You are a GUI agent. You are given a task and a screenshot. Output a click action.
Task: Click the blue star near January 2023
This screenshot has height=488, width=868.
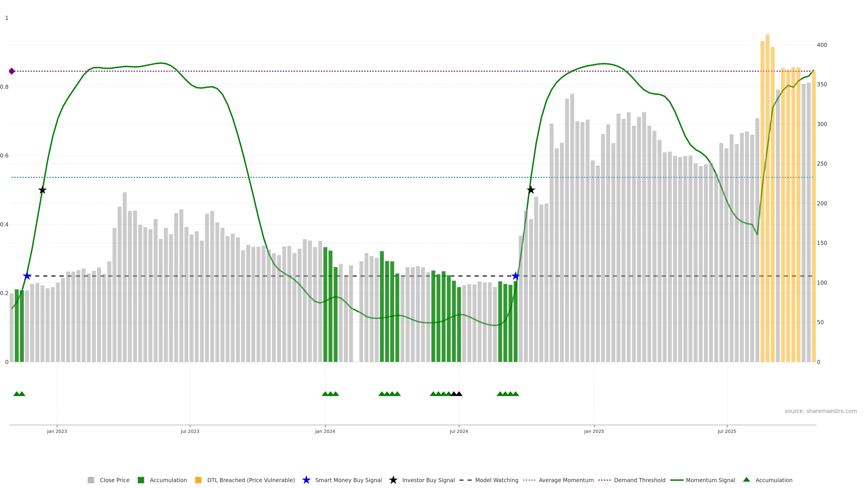pyautogui.click(x=27, y=276)
